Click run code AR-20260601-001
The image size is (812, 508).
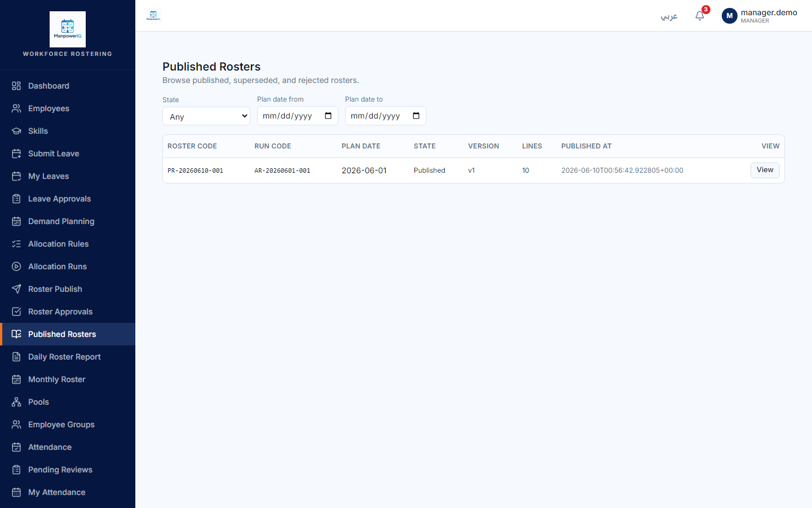point(283,170)
